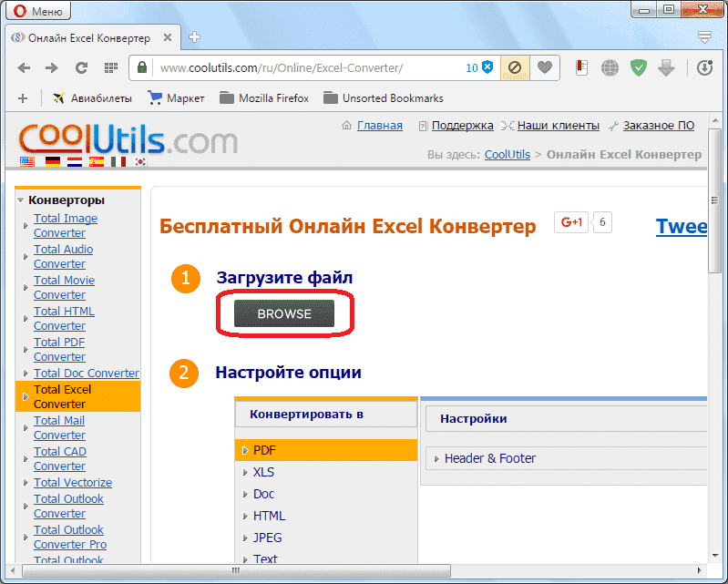This screenshot has height=584, width=728.
Task: Click the crossed-circle blocker icon in address bar
Action: (x=515, y=68)
